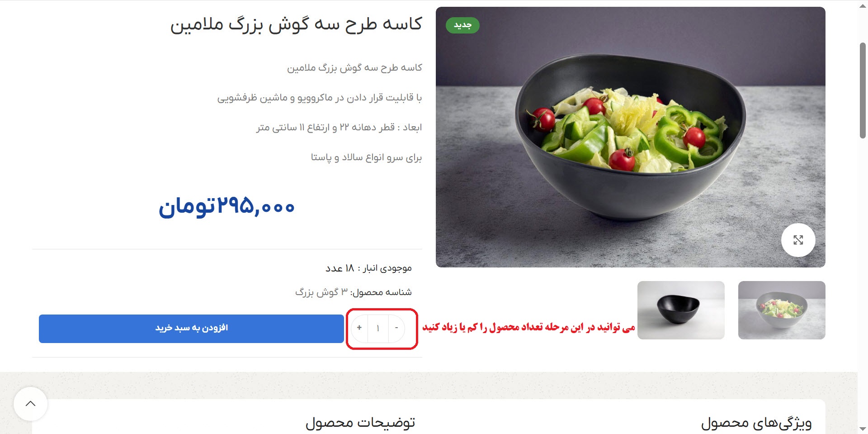Decrease product quantity with minus button
Screen dimensions: 868x434
tap(396, 328)
